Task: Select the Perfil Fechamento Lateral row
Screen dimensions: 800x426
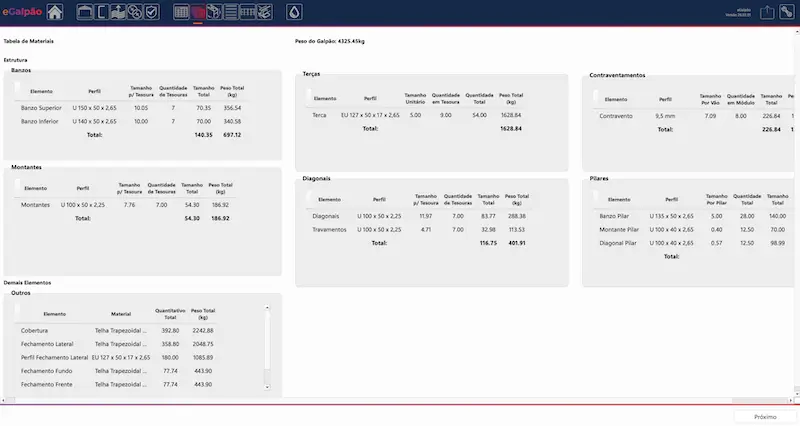Action: tap(117, 358)
